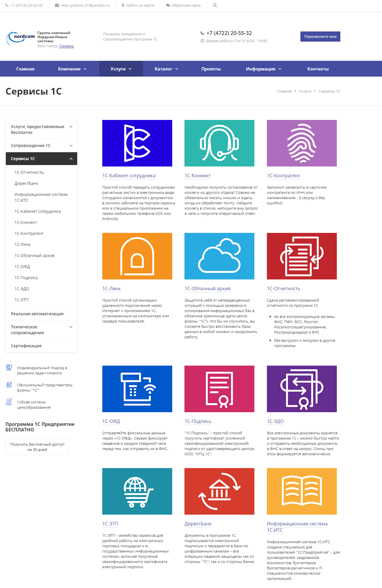Screen dimensions: 382x588
Task: Click the Индивидуальный подход advantage icon
Action: click(9, 368)
